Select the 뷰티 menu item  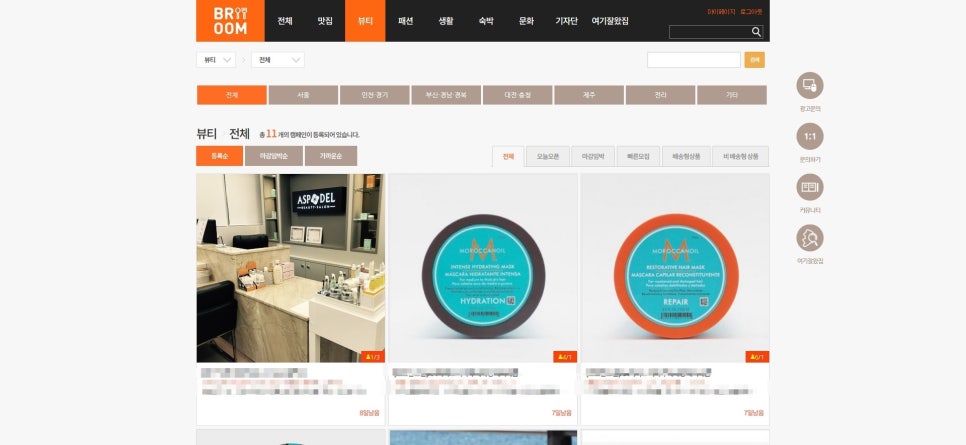coord(365,21)
